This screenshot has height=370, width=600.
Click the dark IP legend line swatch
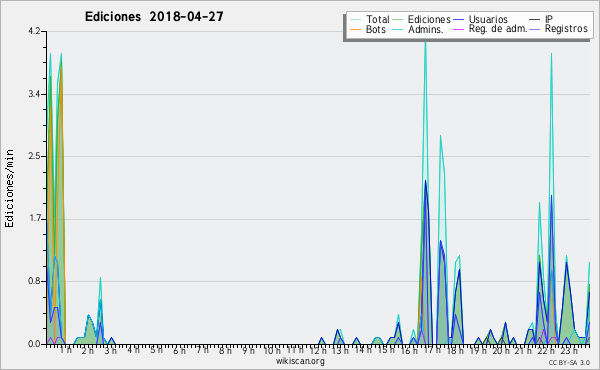(x=534, y=20)
